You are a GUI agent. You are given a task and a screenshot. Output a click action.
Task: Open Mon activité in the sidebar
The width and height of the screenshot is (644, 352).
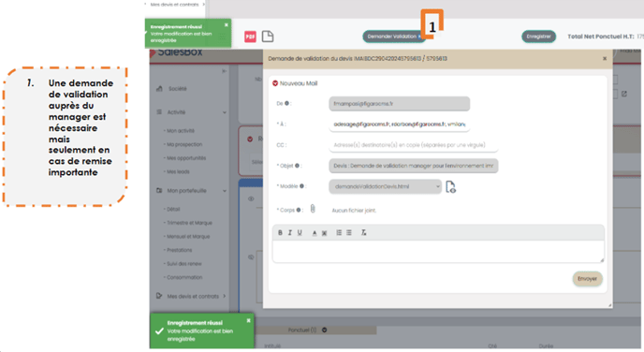[x=181, y=131]
